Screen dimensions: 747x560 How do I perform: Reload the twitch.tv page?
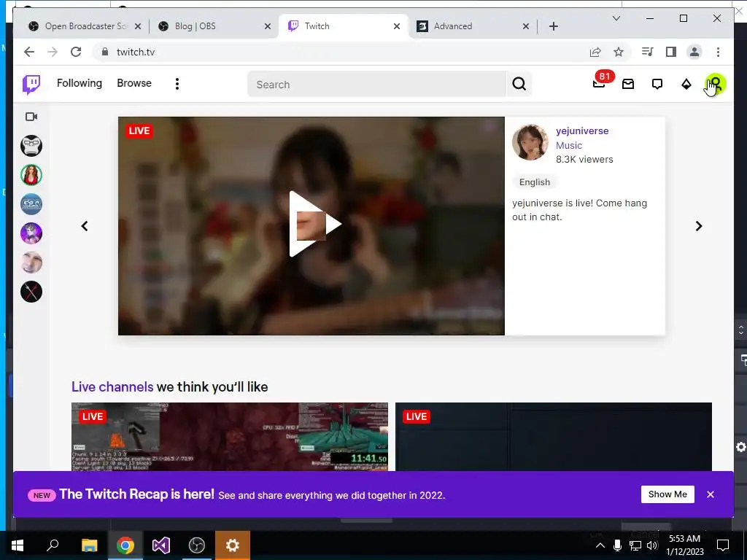(76, 52)
